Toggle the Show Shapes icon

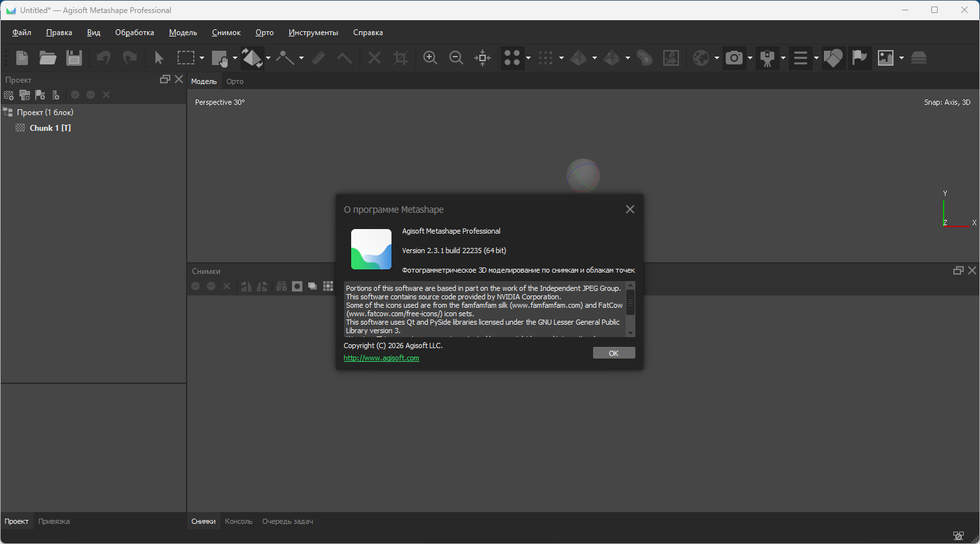(x=833, y=58)
